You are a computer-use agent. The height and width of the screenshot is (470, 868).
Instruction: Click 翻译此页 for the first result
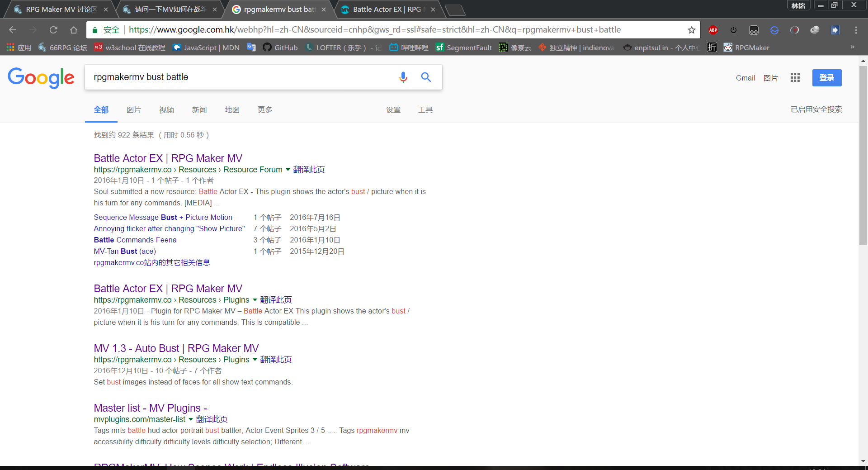[x=309, y=170]
